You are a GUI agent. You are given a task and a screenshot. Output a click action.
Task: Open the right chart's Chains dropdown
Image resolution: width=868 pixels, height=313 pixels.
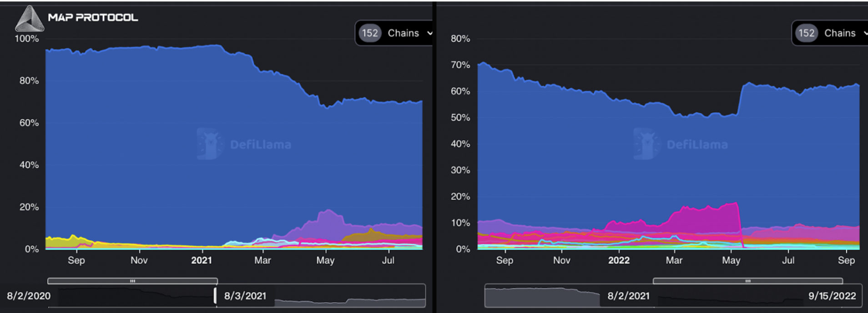pos(840,33)
